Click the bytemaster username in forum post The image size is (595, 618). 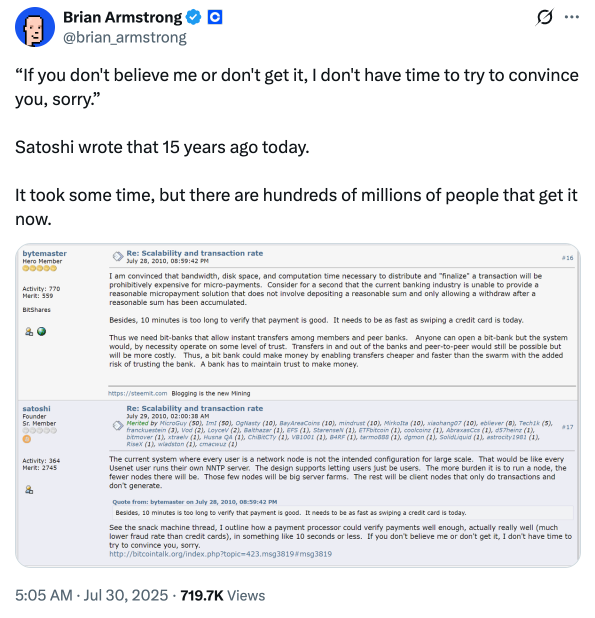(x=45, y=253)
